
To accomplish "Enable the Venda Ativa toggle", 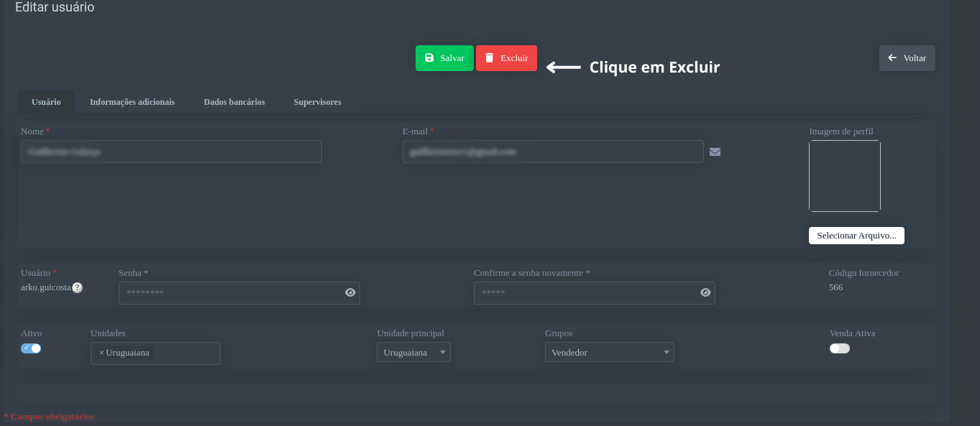I will coord(839,348).
